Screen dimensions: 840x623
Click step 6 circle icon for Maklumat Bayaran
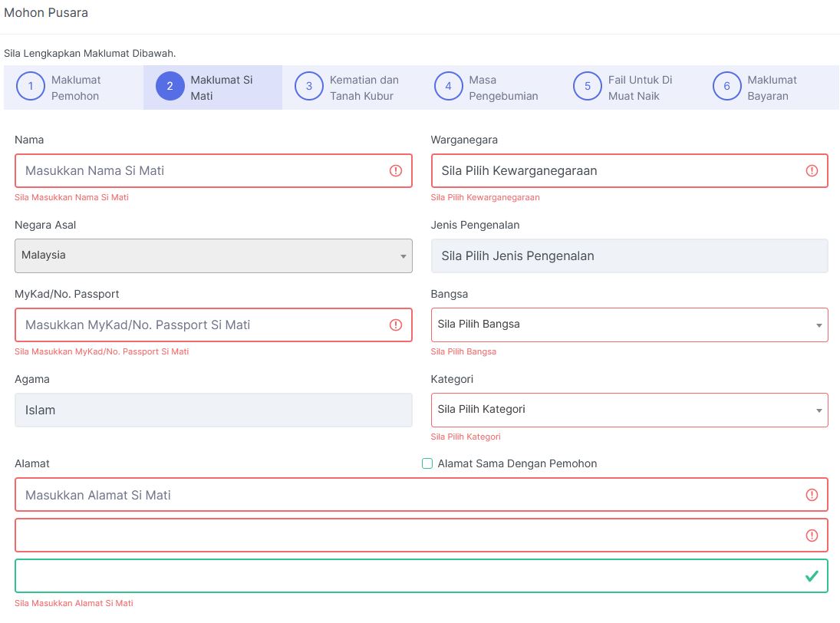coord(726,87)
